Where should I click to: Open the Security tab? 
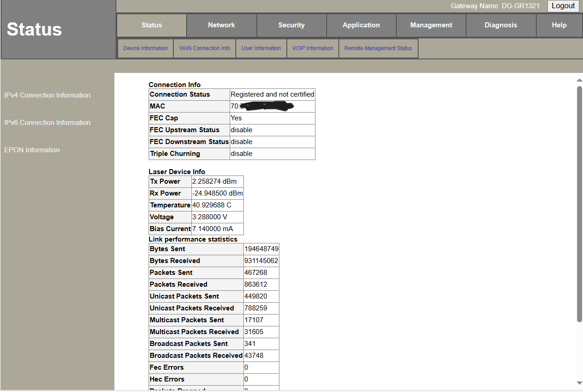tap(291, 25)
